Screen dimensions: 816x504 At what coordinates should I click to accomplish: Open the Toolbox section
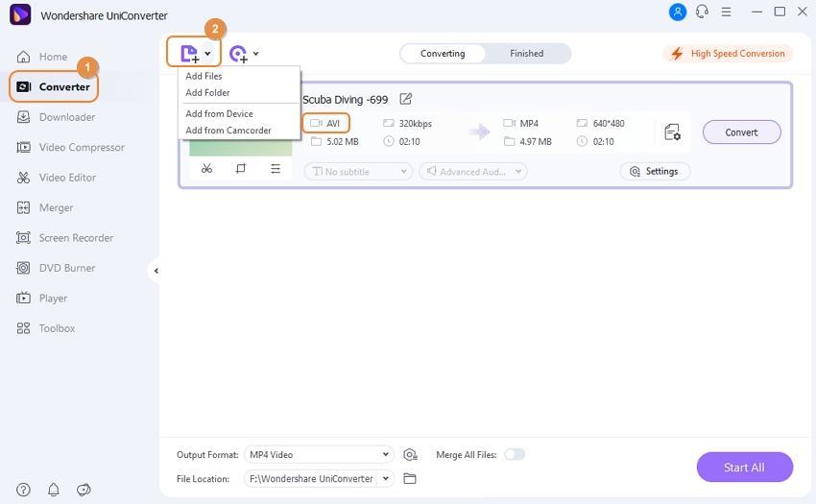click(45, 328)
